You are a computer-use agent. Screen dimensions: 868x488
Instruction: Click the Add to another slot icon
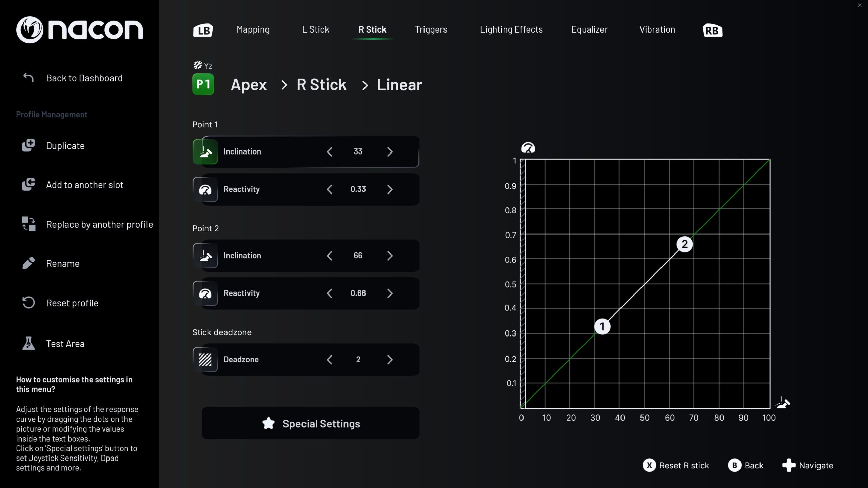coord(28,185)
